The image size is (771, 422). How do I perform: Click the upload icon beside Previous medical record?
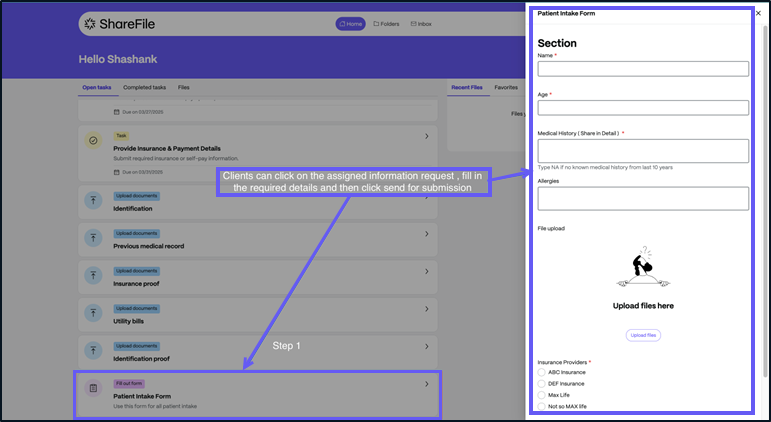tap(93, 238)
